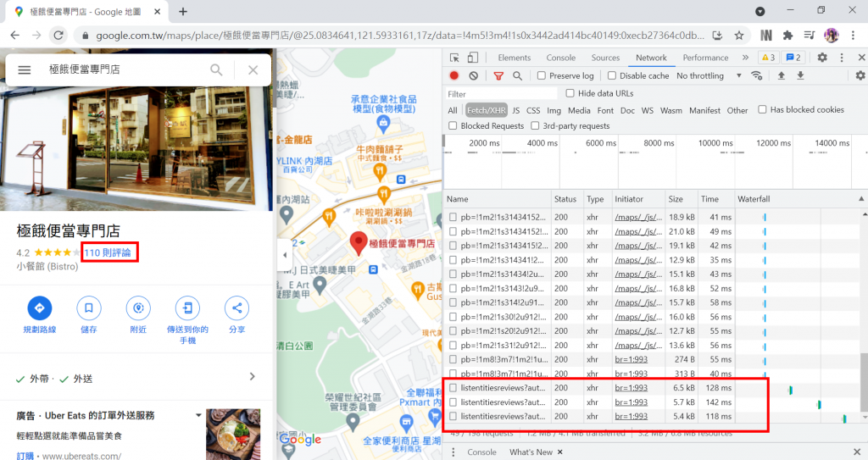Open Chrome three-dot menu

coord(853,36)
